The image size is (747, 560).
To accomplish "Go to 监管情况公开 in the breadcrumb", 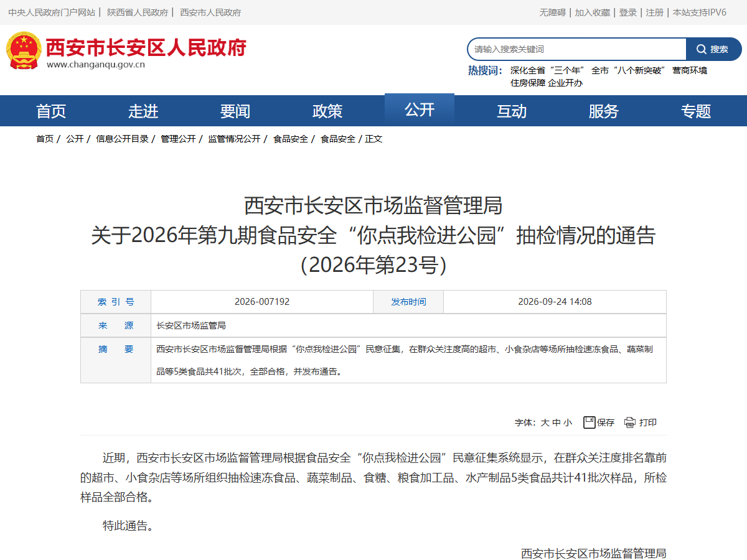I will 234,139.
